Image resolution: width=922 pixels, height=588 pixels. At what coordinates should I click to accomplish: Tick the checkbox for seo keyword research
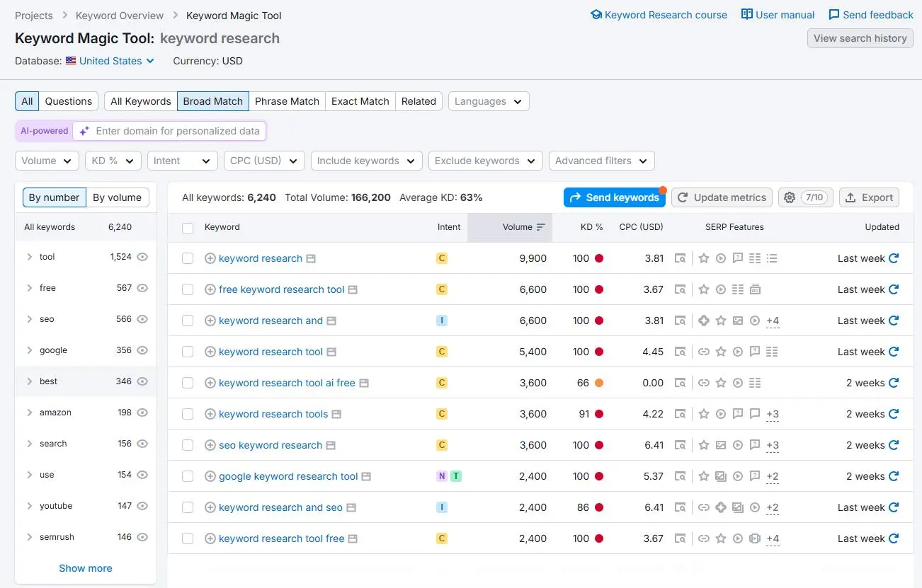188,445
